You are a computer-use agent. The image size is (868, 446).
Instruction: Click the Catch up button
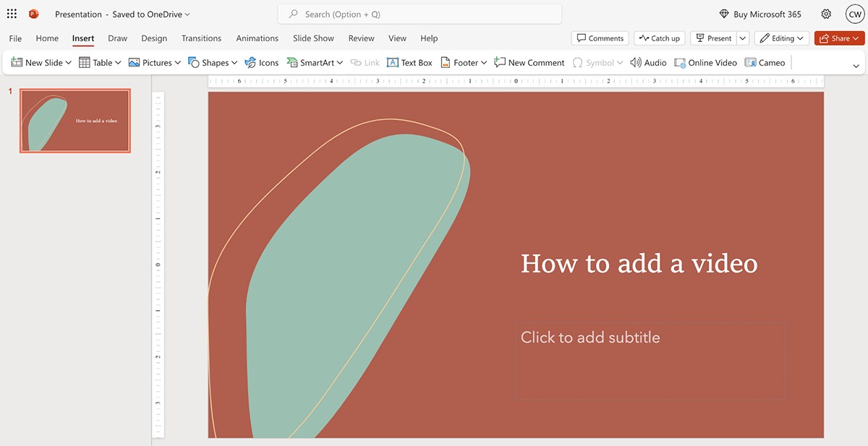click(x=660, y=38)
